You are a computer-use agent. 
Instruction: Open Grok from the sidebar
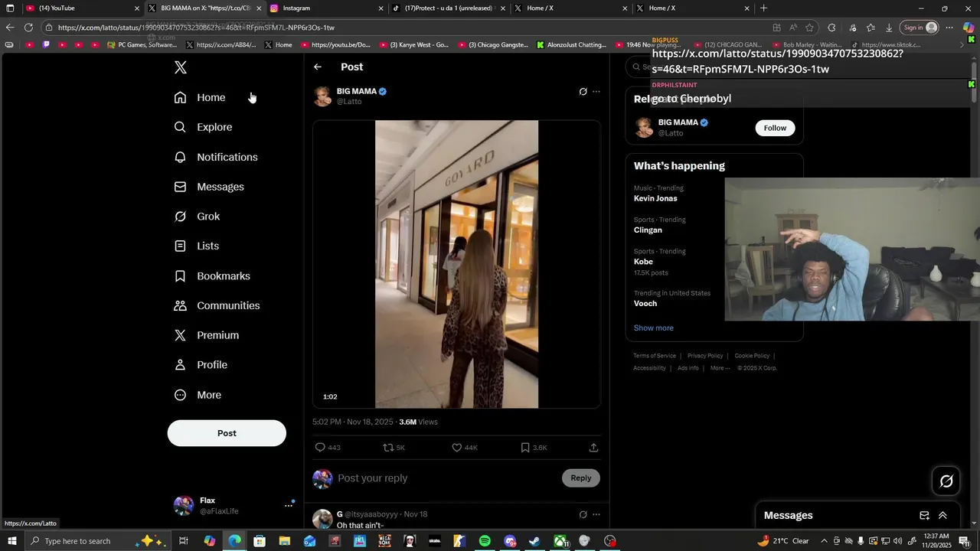click(197, 217)
